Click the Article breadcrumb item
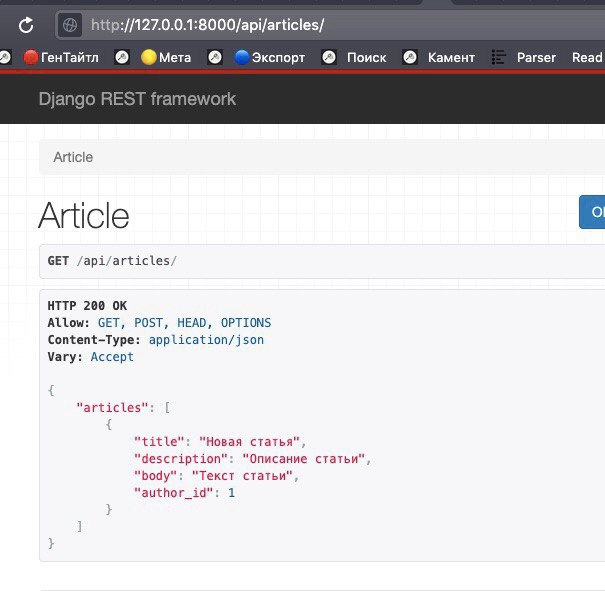Image resolution: width=605 pixels, height=591 pixels. [x=73, y=157]
